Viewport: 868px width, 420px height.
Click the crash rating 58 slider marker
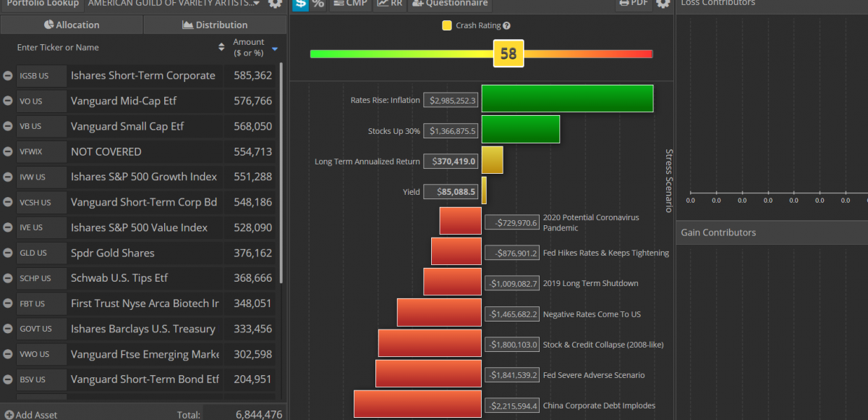pos(509,54)
